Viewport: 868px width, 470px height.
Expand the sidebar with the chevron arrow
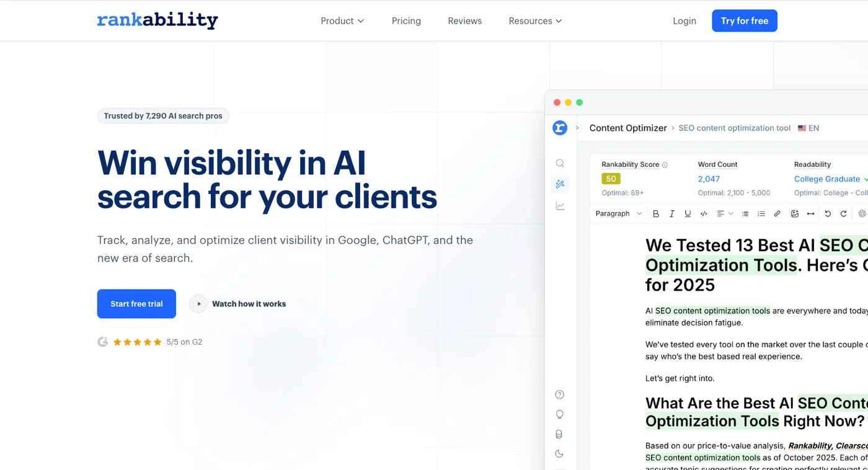coord(577,128)
